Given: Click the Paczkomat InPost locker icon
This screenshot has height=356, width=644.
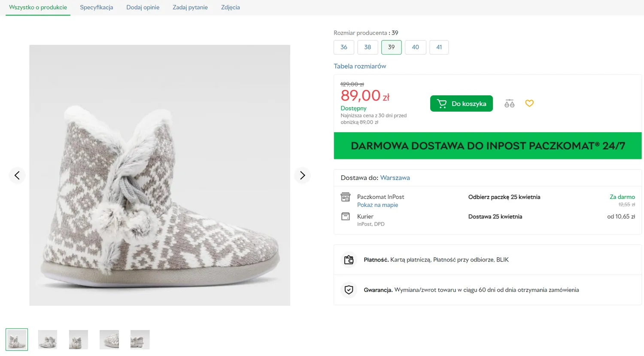Looking at the screenshot, I should pyautogui.click(x=346, y=197).
